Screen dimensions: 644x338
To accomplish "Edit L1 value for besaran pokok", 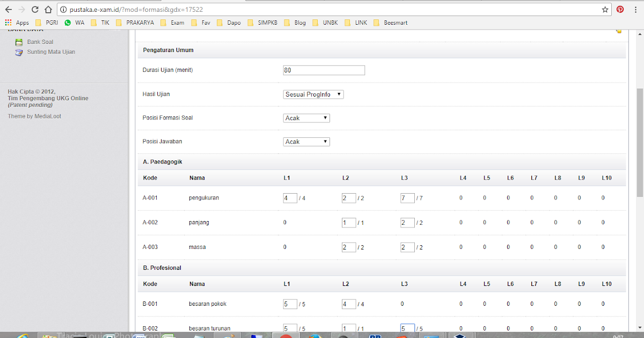I will 290,304.
